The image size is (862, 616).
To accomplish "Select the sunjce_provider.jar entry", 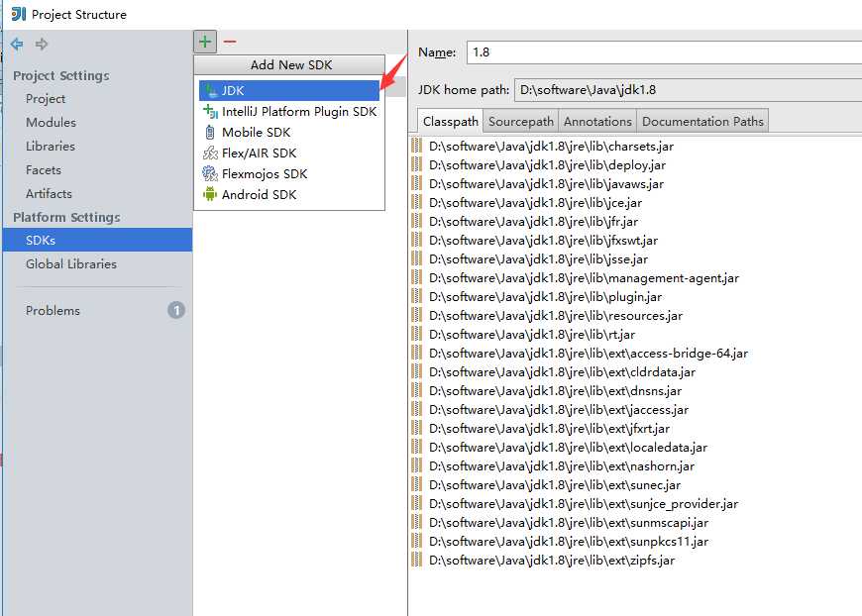I will coord(584,503).
